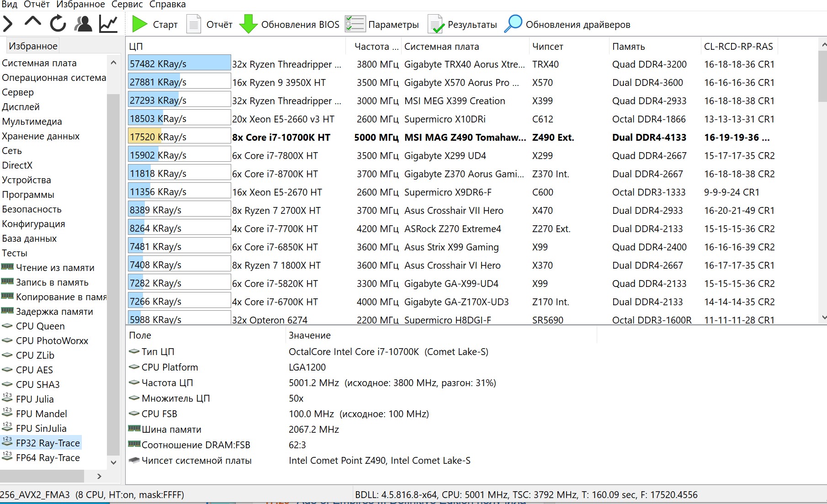This screenshot has height=504, width=827.
Task: Select the Избранное tab in sidebar
Action: (x=33, y=46)
